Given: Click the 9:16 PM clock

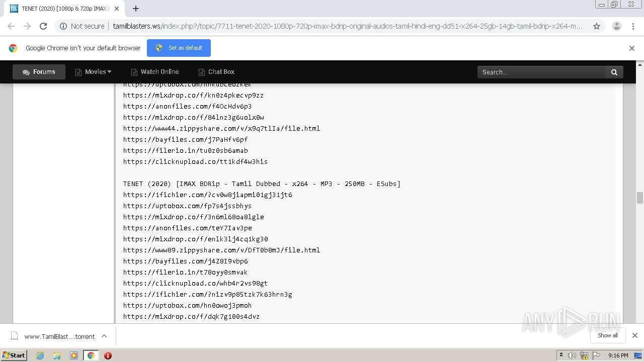Looking at the screenshot, I should coord(618,355).
